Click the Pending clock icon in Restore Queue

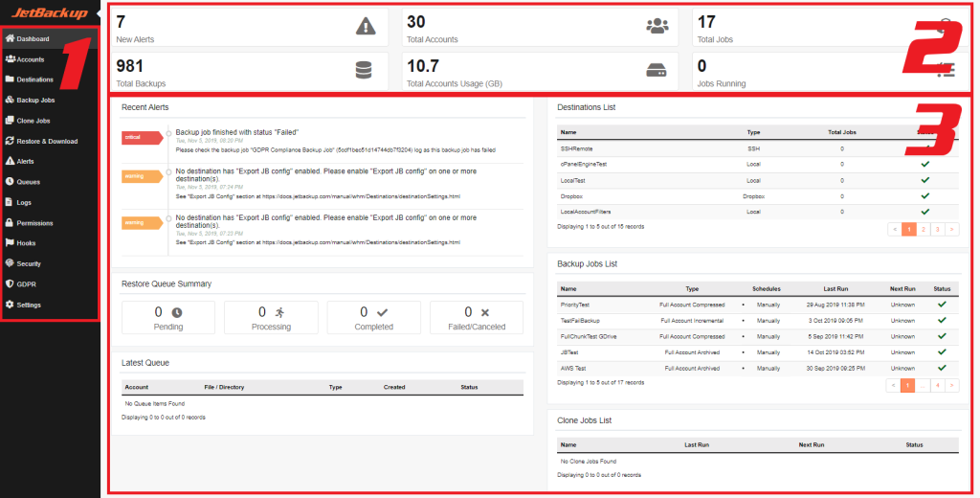(x=176, y=312)
